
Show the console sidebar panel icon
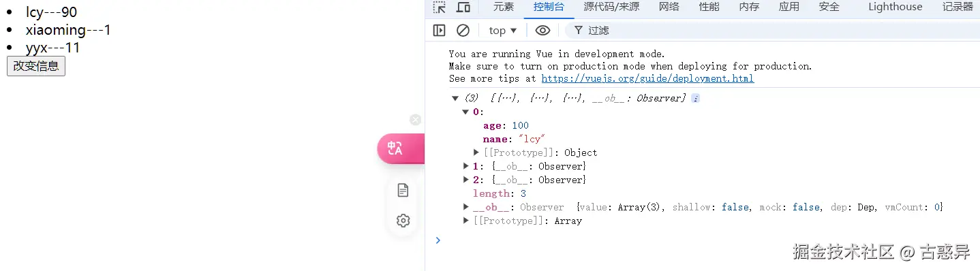440,30
